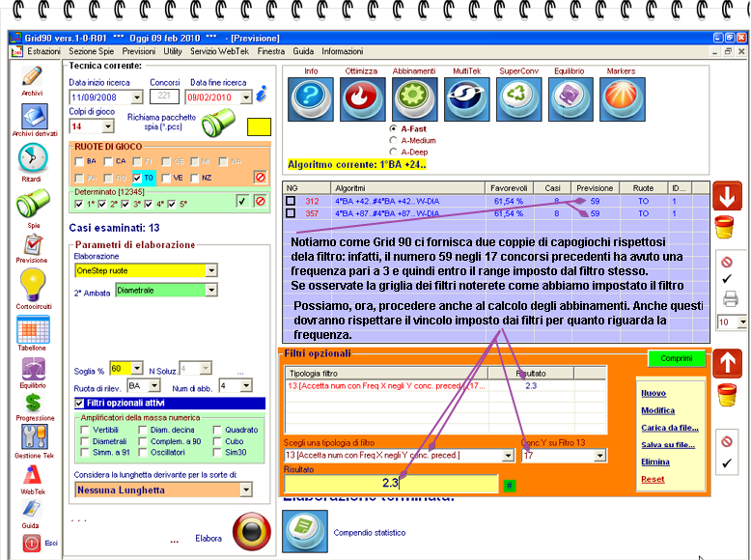Viewport: 751px width, 560px height.
Task: Open the WebTek sidebar icon
Action: pyautogui.click(x=33, y=475)
